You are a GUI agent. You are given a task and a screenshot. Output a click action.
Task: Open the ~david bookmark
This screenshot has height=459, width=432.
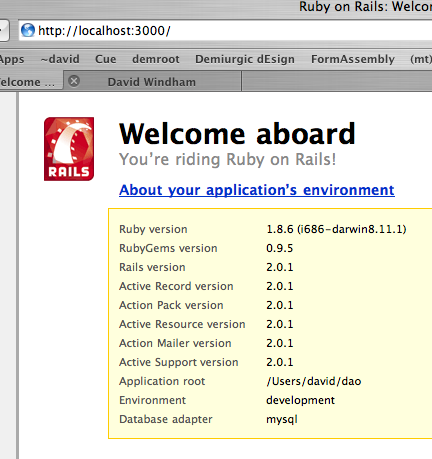click(x=60, y=59)
